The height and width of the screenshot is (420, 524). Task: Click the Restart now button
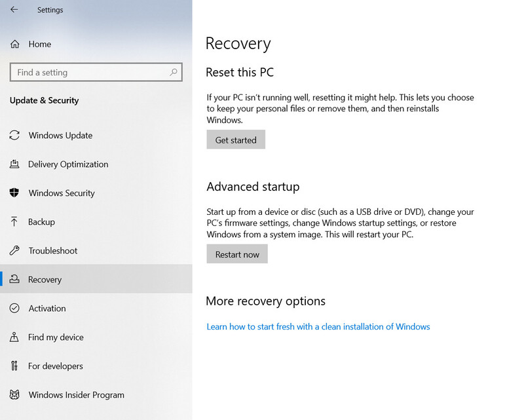(x=237, y=254)
